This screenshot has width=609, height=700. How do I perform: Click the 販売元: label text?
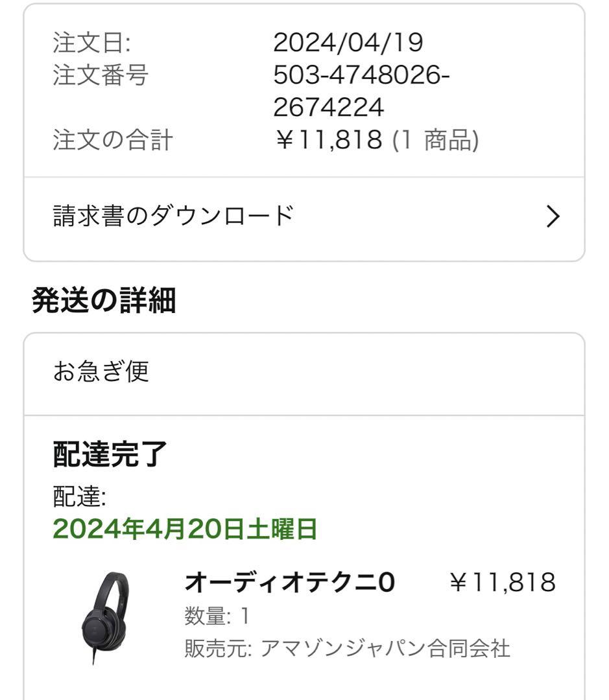tap(219, 648)
